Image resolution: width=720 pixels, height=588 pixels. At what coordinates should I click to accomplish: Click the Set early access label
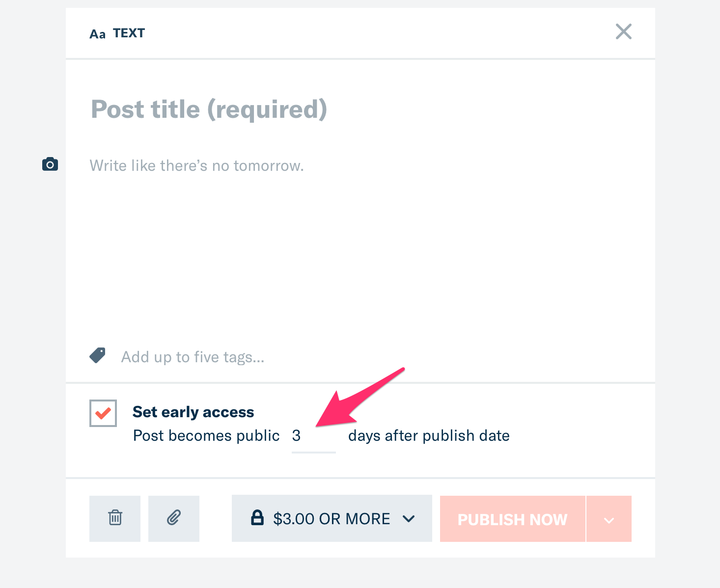coord(193,412)
